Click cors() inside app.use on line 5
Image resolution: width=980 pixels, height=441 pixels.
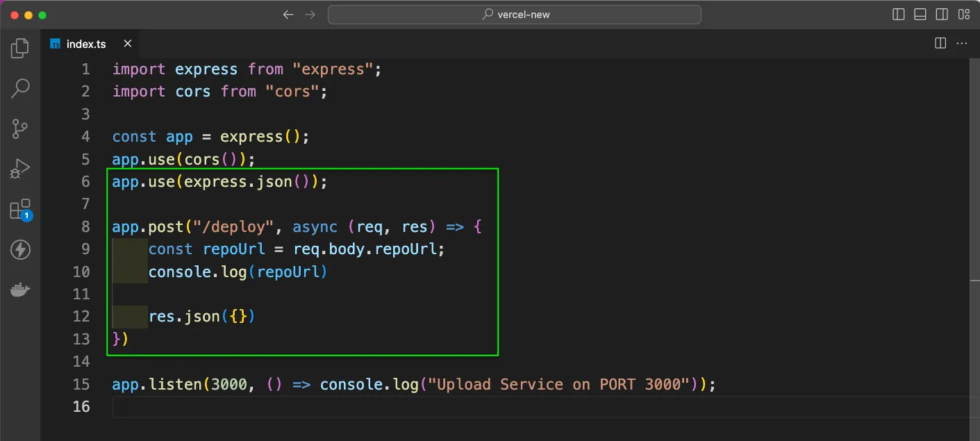click(x=211, y=159)
